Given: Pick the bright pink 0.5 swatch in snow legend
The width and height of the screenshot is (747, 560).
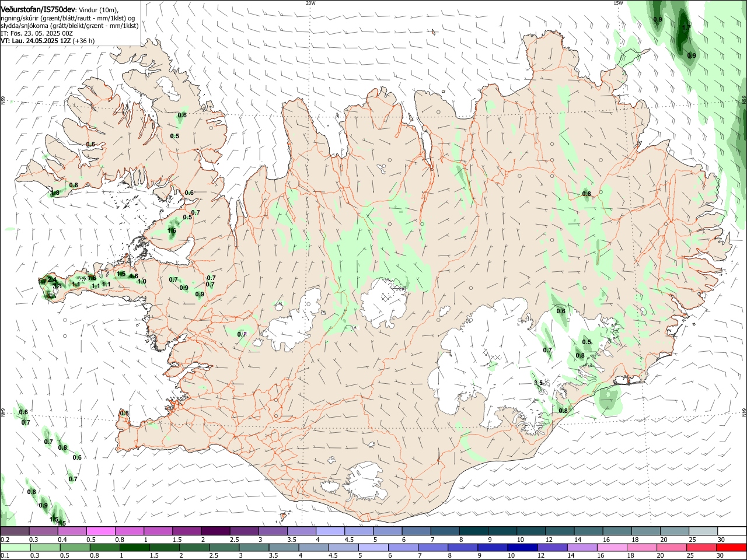Looking at the screenshot, I should pyautogui.click(x=101, y=531).
